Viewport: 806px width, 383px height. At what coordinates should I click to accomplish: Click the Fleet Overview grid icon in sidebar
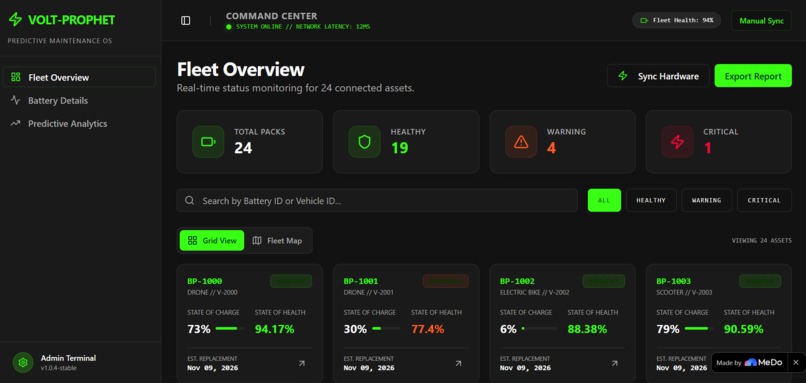click(15, 77)
